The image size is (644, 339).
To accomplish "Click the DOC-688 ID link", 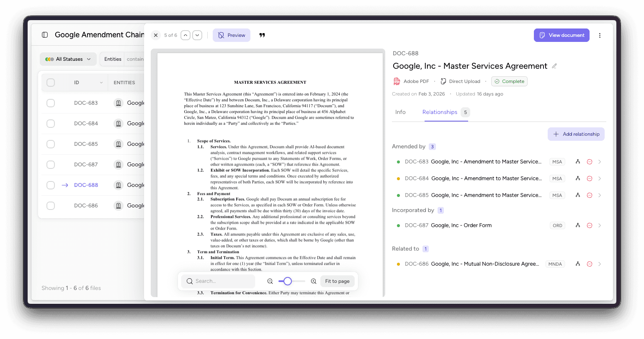I will [x=86, y=185].
